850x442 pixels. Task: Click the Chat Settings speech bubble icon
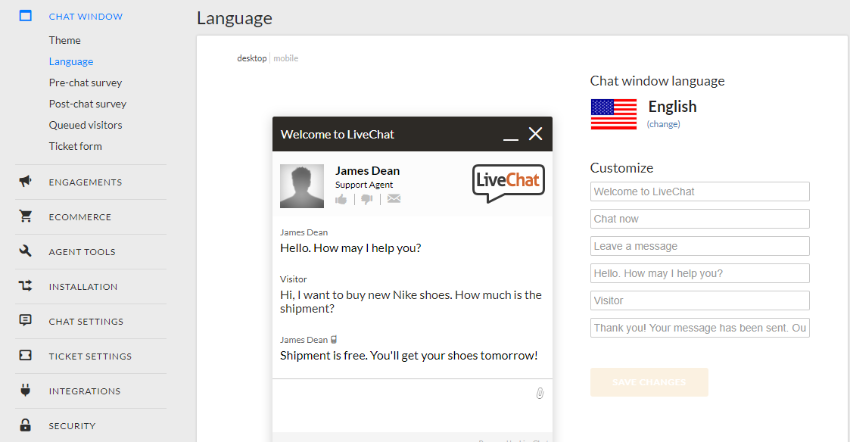pyautogui.click(x=25, y=320)
